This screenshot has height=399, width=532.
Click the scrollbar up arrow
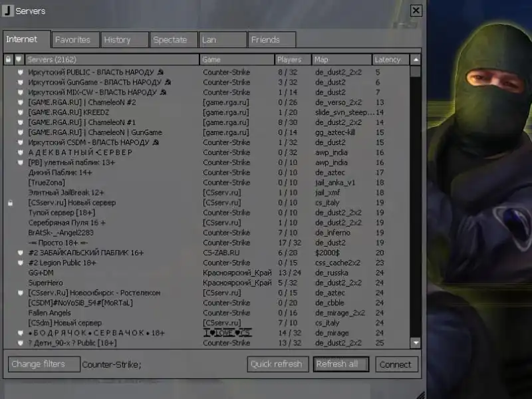point(416,60)
